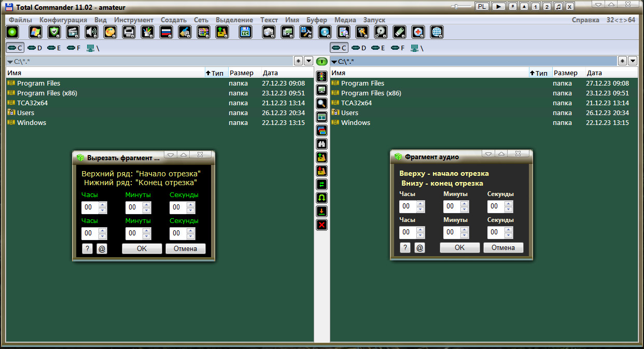The height and width of the screenshot is (349, 644).
Task: Decrease the end minutes spinner in Фрагмент аудио dialog
Action: coord(465,236)
